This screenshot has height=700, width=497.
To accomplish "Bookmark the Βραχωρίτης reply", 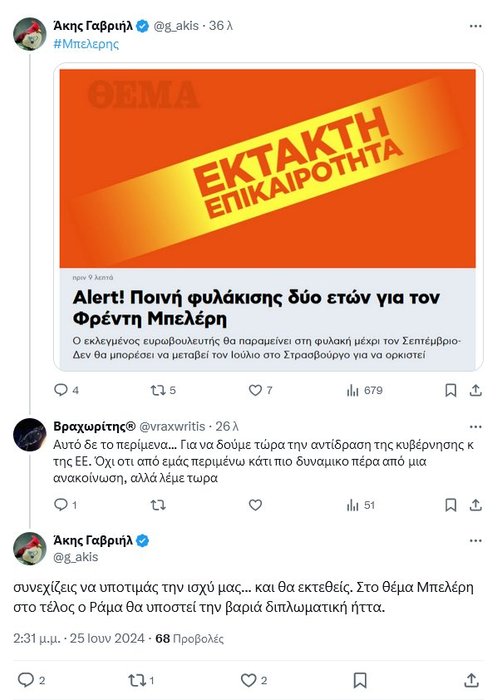I will tap(451, 505).
